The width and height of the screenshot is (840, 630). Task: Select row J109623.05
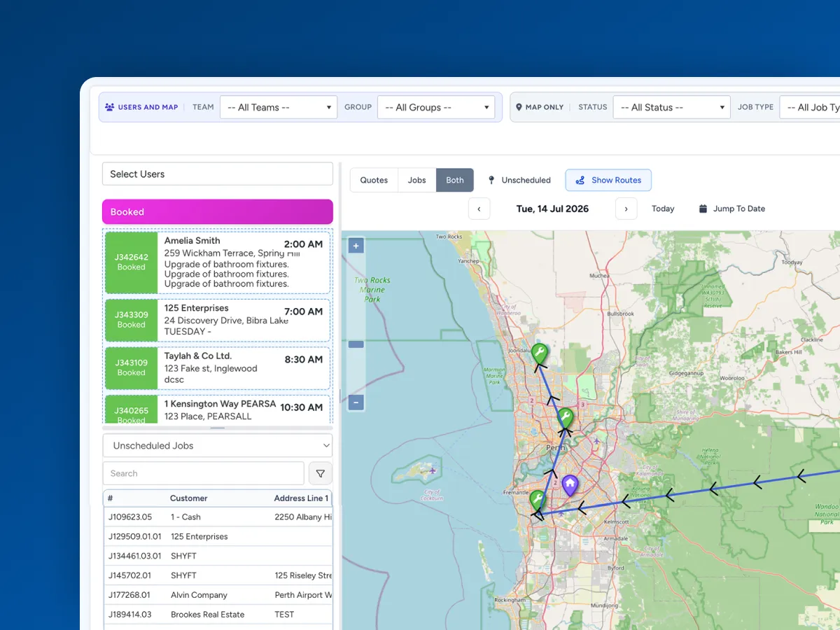[x=218, y=517]
